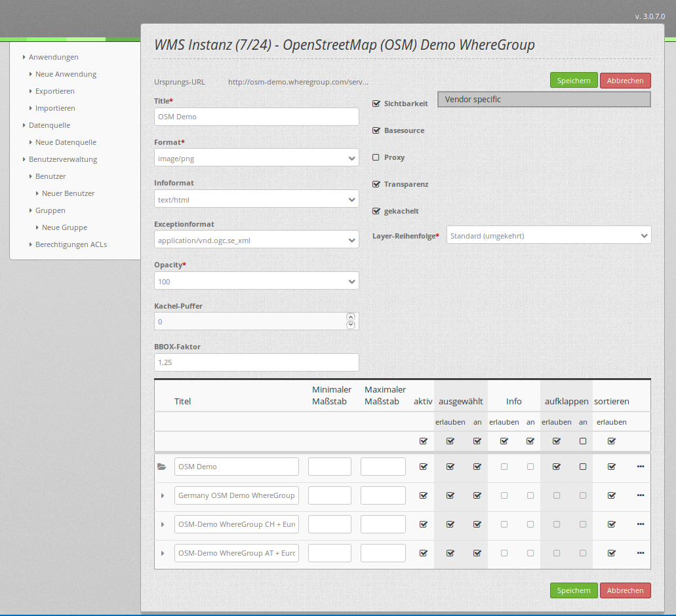
Task: Open the three-dots menu for OSM Demo row
Action: [x=640, y=467]
